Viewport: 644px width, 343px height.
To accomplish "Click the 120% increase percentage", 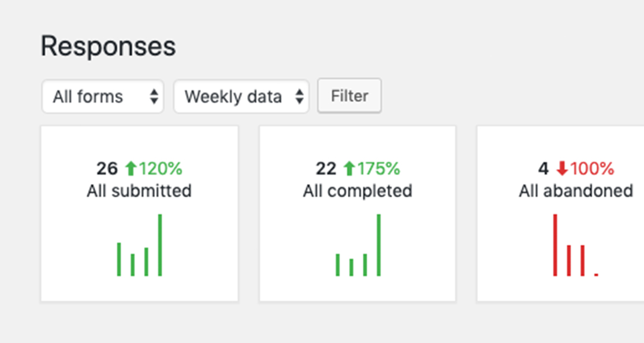I will click(x=160, y=169).
